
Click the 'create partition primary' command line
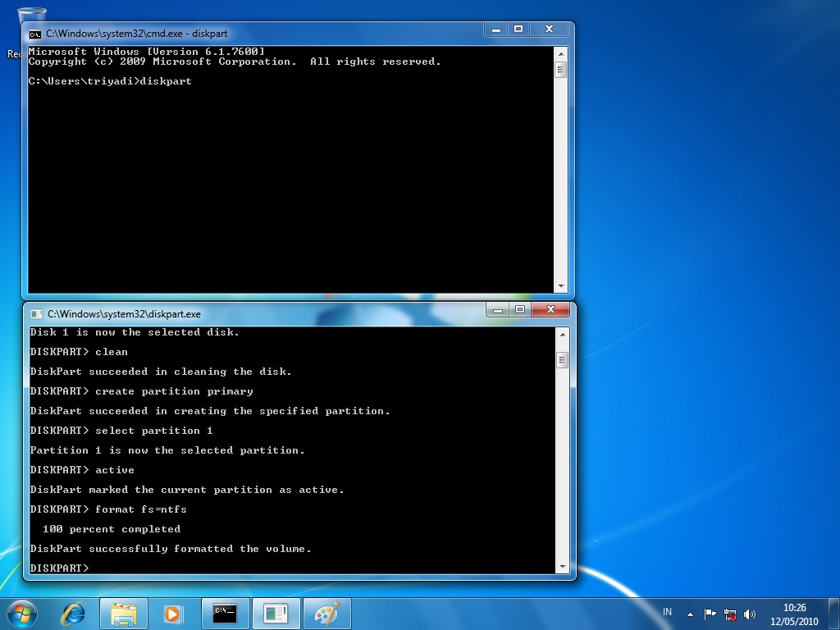141,391
